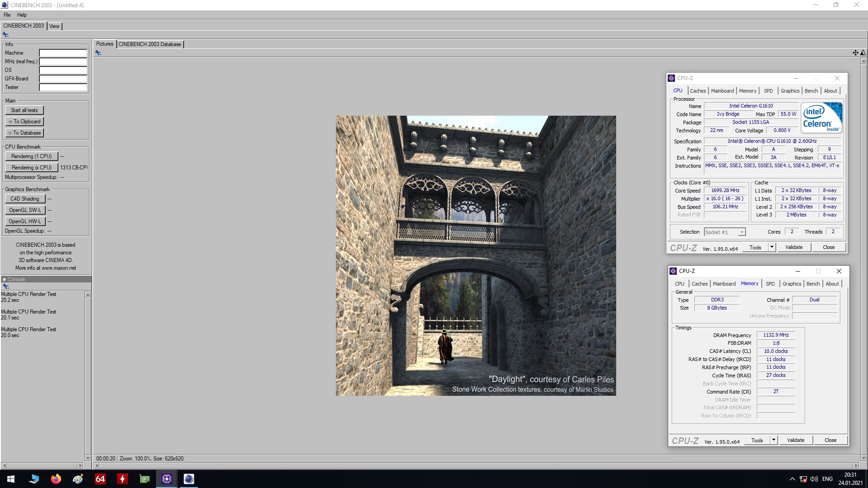
Task: Click the move-view cross arrow icon at top right
Action: pos(855,53)
